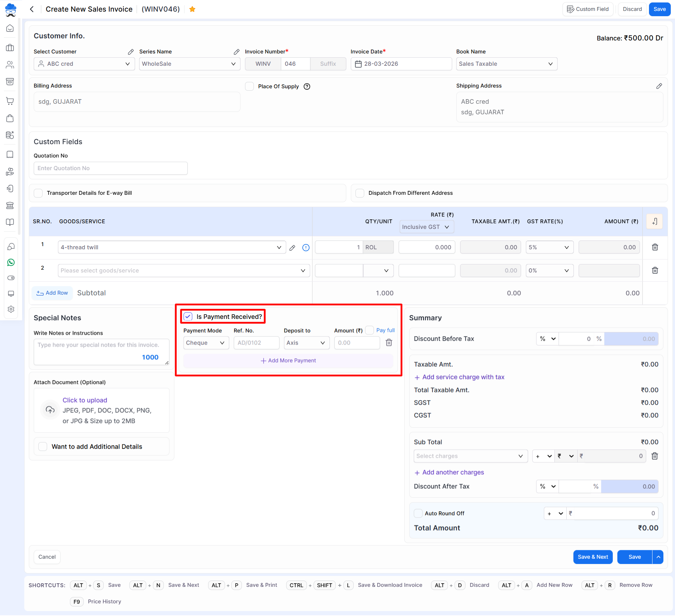Viewport: 675px width, 616px height.
Task: Delete row 1 with trash icon
Action: [x=655, y=247]
